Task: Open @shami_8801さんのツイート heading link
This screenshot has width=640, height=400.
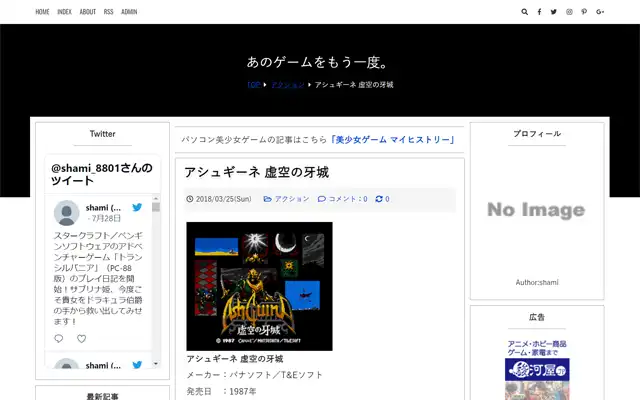Action: pos(102,174)
